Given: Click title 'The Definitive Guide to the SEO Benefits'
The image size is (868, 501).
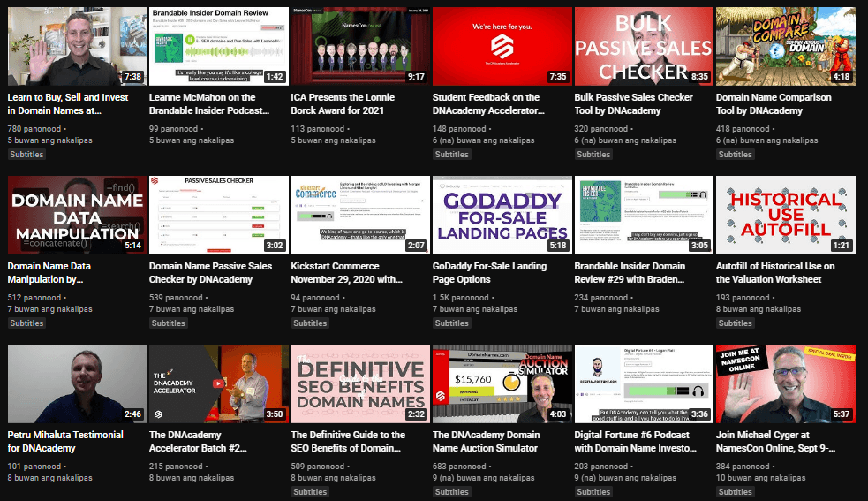Looking at the screenshot, I should pyautogui.click(x=348, y=441).
